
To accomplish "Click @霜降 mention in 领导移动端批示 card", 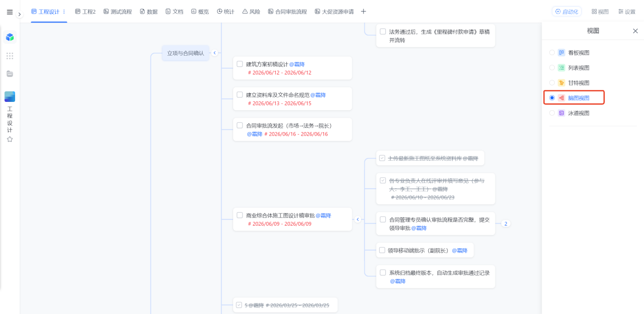I will [x=460, y=251].
